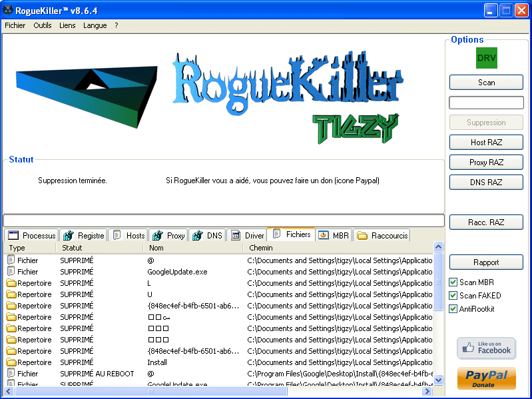Screen dimensions: 532x399
Task: Open the MBR tab
Action: (334, 235)
